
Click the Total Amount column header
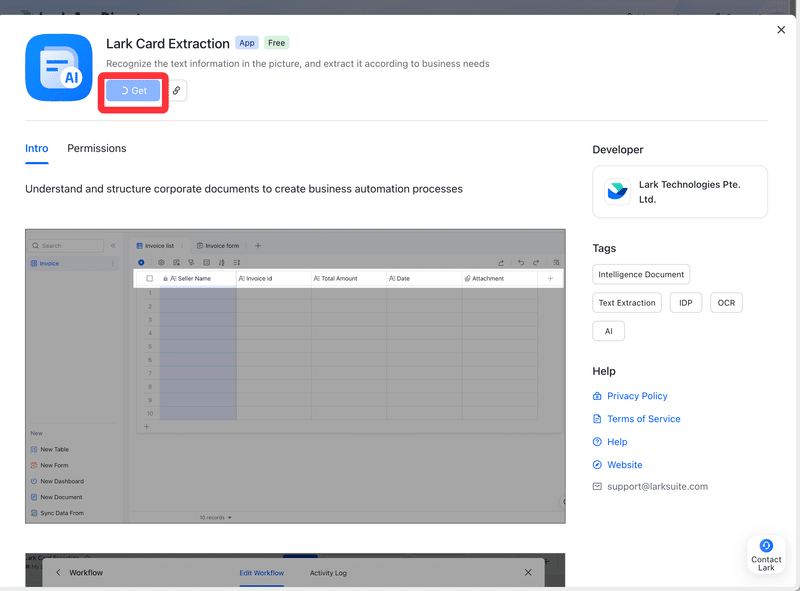pyautogui.click(x=349, y=279)
